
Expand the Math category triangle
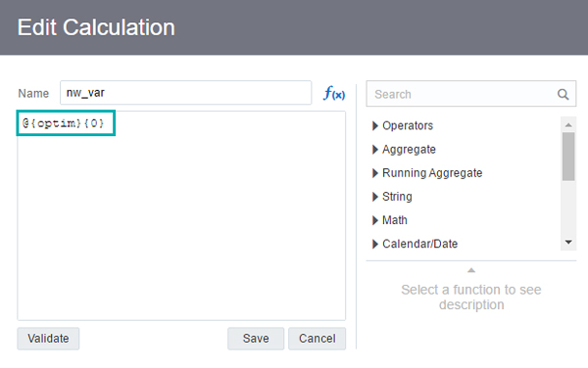tap(374, 220)
